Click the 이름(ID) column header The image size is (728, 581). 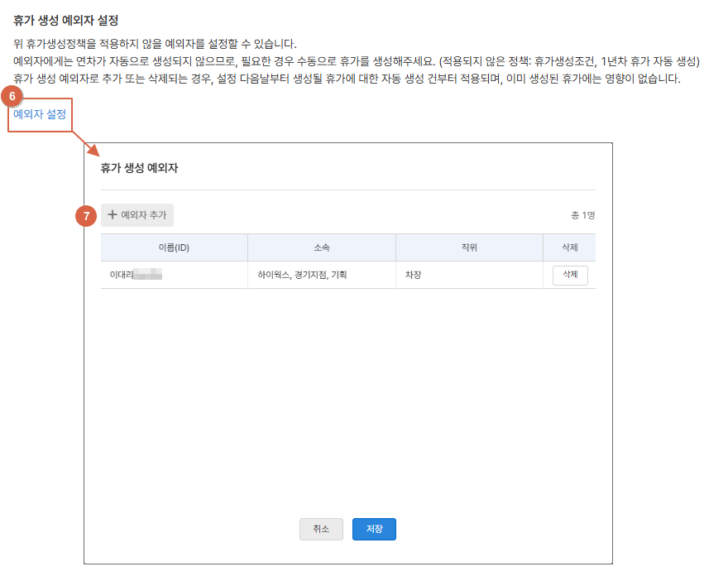click(x=174, y=247)
